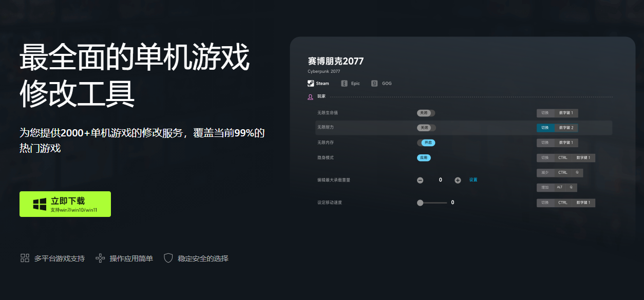Click the minus icon for 编辑最大承载重量
This screenshot has height=300, width=644.
pyautogui.click(x=420, y=180)
